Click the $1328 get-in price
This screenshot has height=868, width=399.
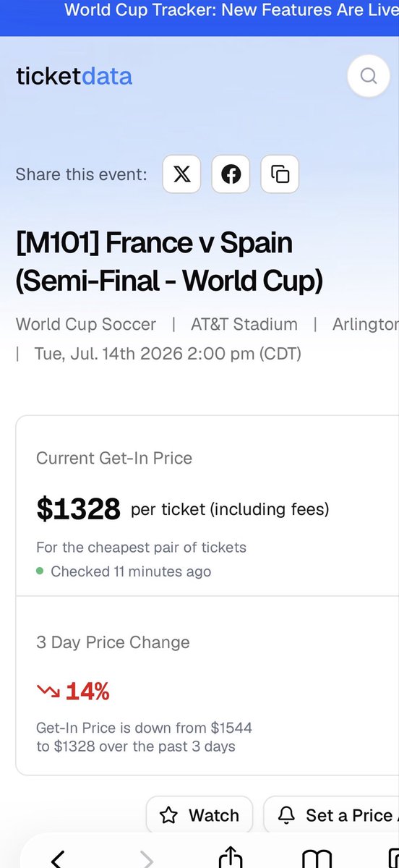coord(78,509)
